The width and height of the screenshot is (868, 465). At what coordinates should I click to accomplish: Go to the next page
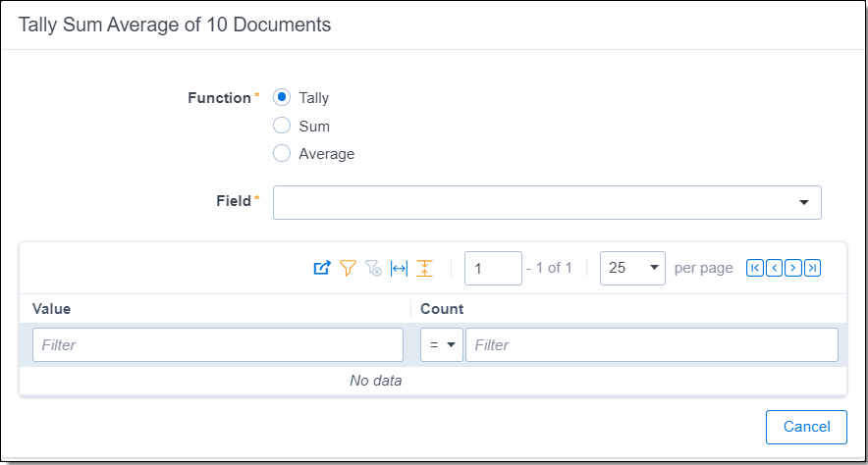[792, 268]
